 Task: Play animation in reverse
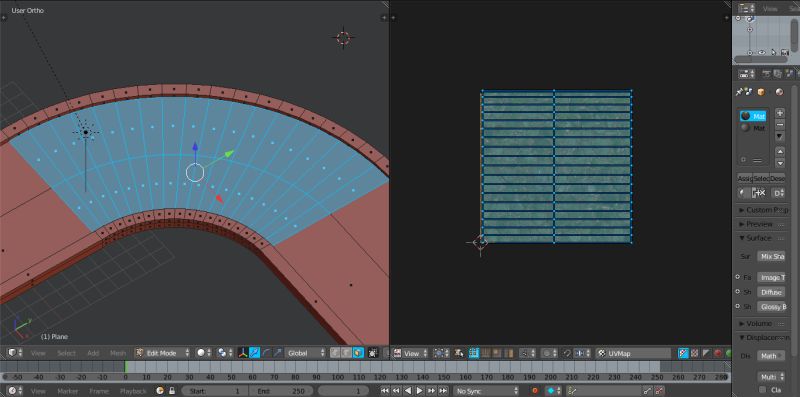point(408,391)
